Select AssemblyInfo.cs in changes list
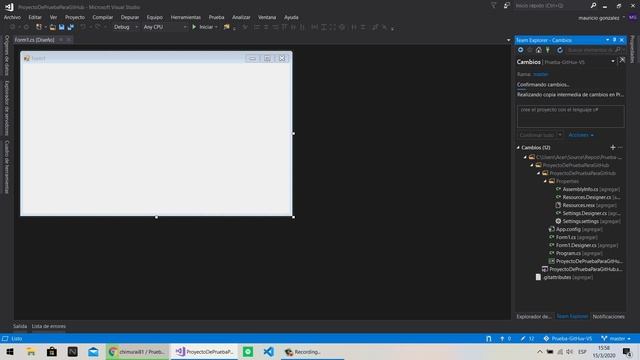Screen dimensions: 640x360 [588, 189]
